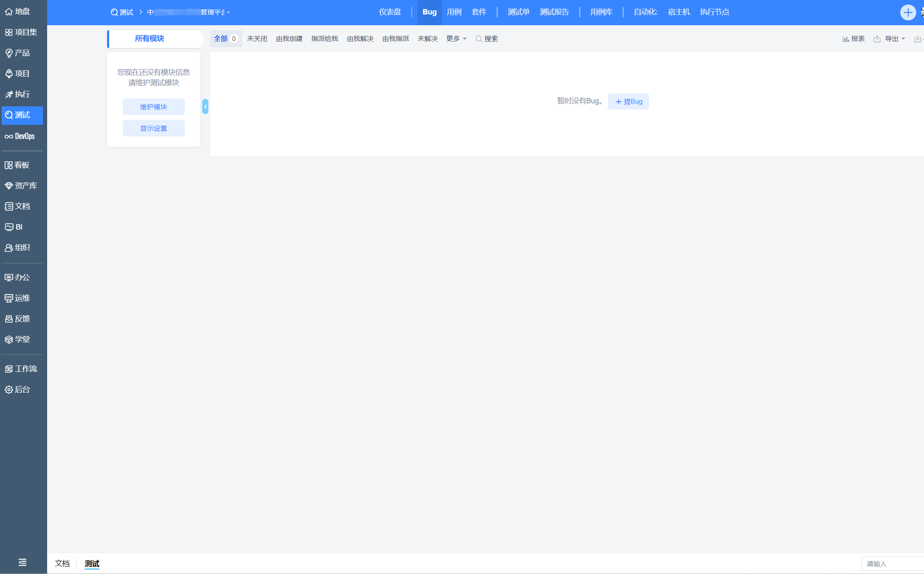Open the 项目集 program section
924x574 pixels.
point(21,32)
